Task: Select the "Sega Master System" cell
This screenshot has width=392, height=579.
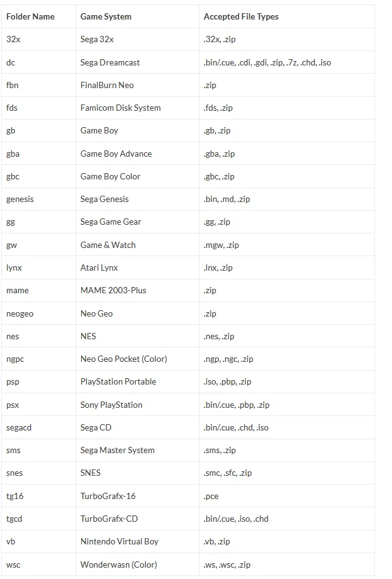Action: 117,450
